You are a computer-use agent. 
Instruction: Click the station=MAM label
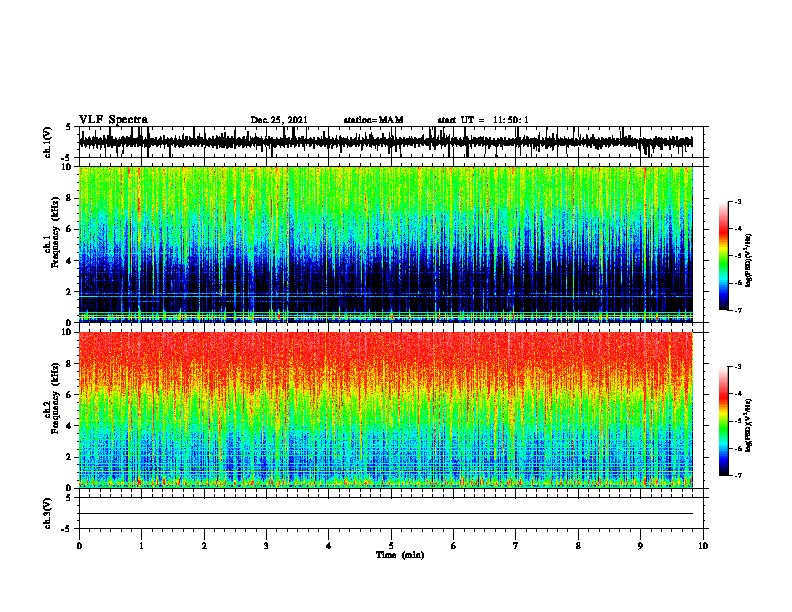coord(373,120)
